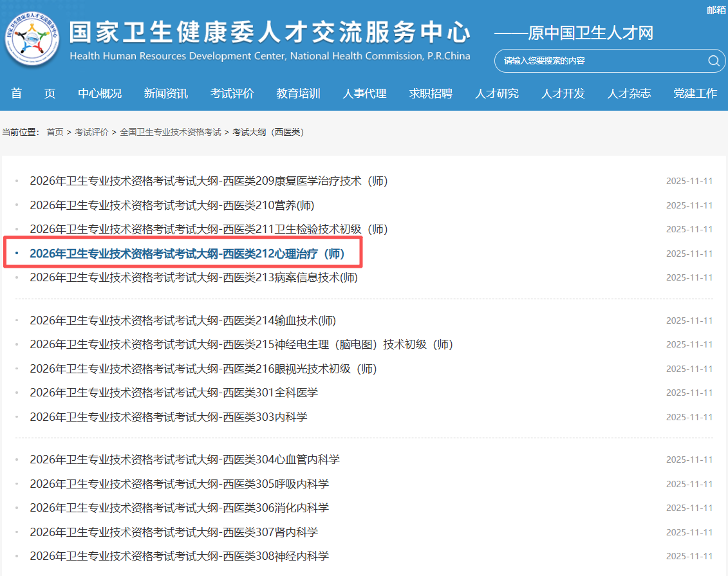
Task: Open the 中心概况 menu item
Action: click(100, 93)
